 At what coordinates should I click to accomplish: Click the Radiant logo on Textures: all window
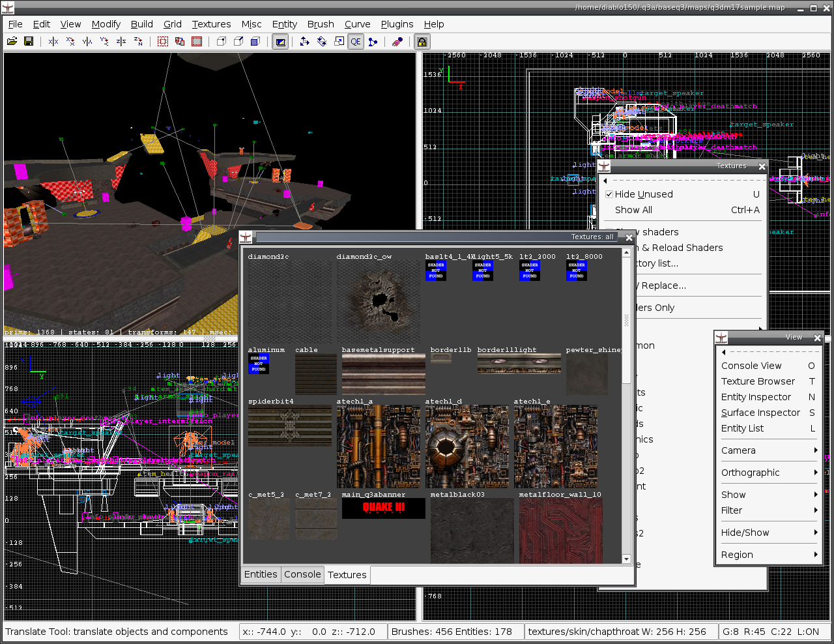click(246, 237)
